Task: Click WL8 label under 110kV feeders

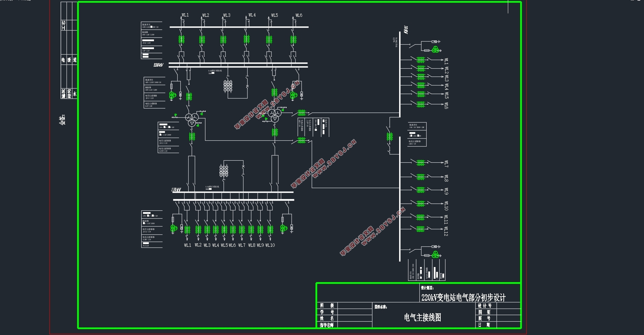Action: (252, 245)
